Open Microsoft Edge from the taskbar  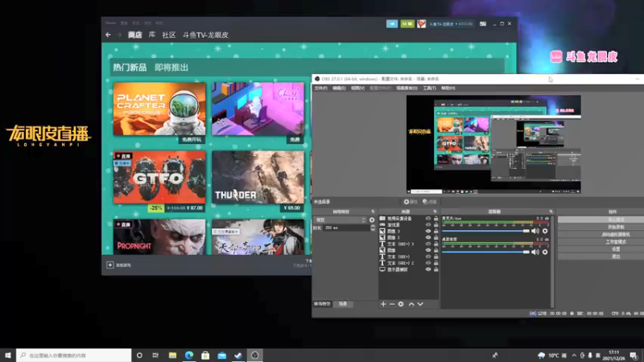189,355
